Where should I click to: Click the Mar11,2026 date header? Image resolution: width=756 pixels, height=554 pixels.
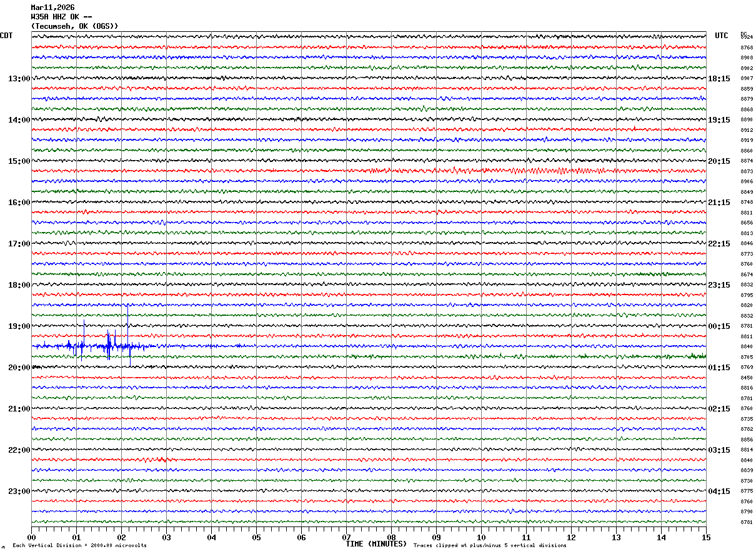coord(52,8)
